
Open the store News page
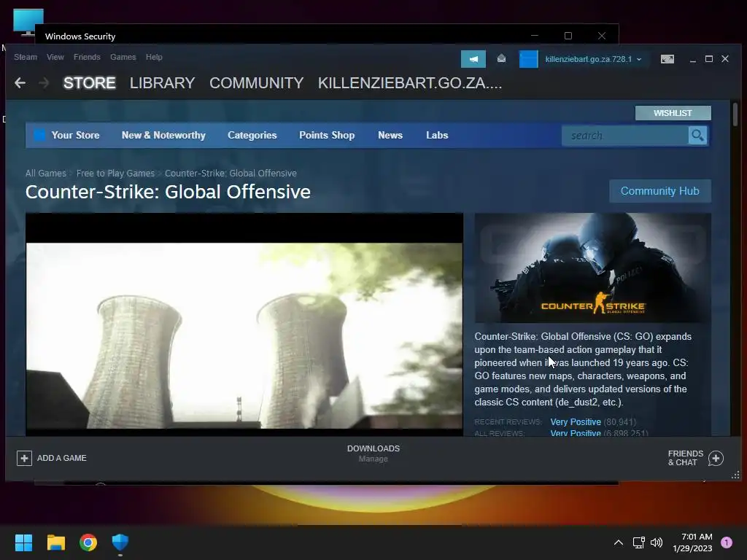point(390,135)
